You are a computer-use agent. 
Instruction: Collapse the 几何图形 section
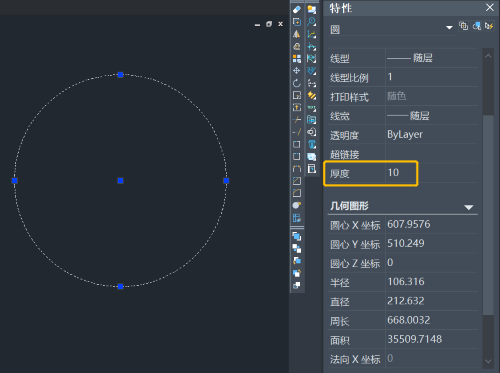[469, 207]
